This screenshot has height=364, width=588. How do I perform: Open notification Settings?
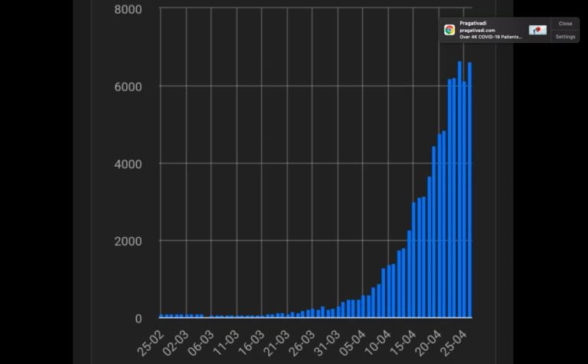pos(565,37)
